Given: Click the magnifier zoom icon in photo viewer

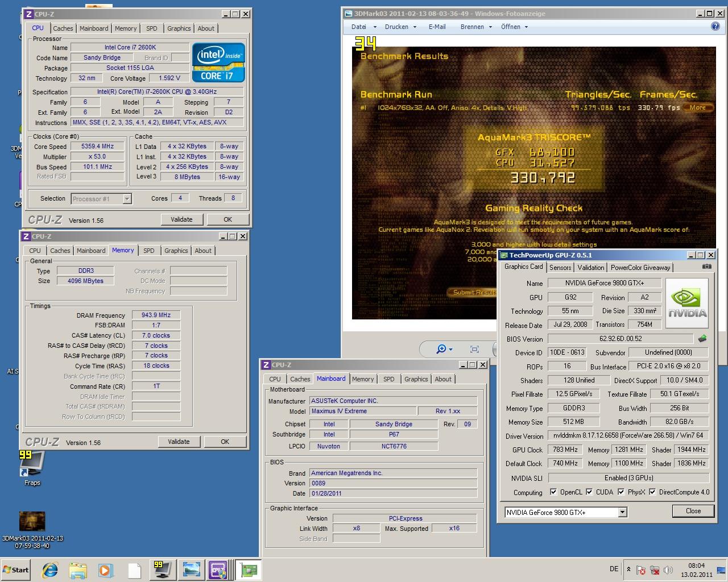Looking at the screenshot, I should tap(441, 349).
